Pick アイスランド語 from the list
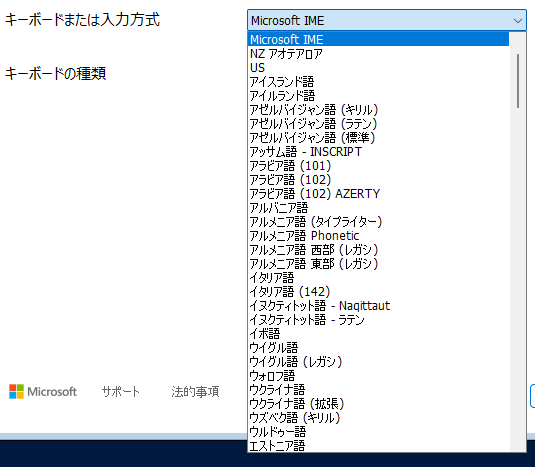The height and width of the screenshot is (467, 535). 378,82
